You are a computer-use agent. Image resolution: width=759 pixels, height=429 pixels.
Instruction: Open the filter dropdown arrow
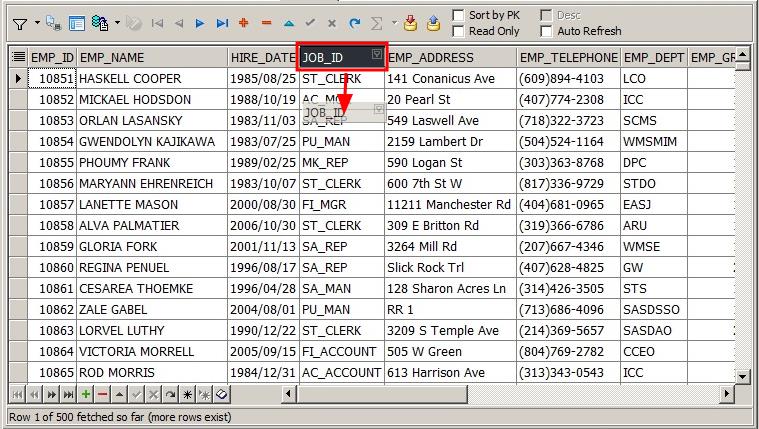coord(37,22)
